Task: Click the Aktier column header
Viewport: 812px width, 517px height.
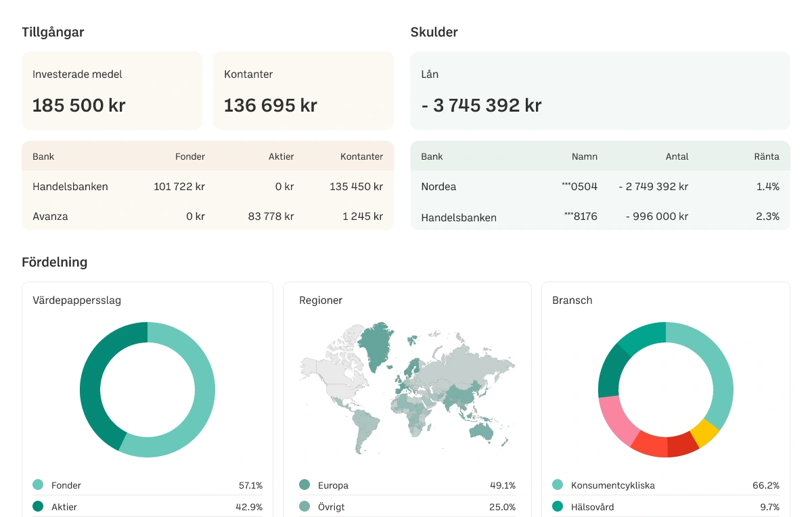Action: tap(281, 156)
